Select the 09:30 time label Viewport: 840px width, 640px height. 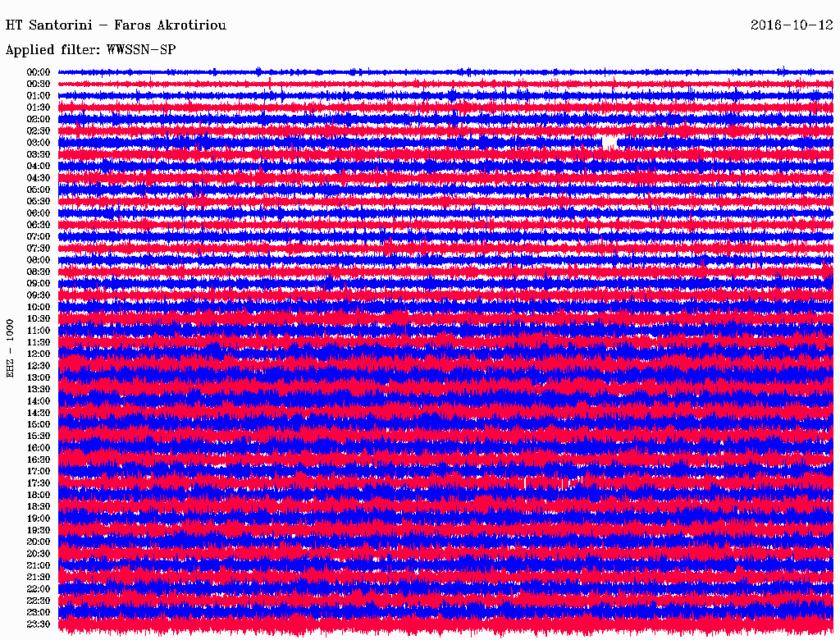point(39,295)
